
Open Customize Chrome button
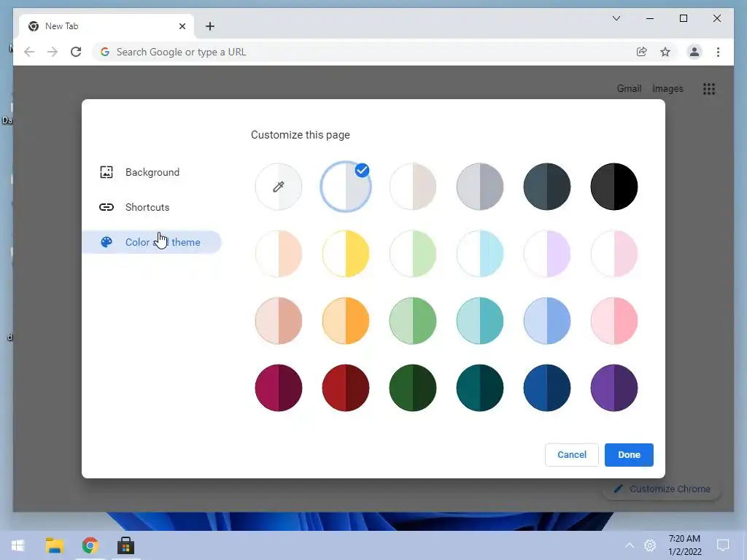(662, 489)
